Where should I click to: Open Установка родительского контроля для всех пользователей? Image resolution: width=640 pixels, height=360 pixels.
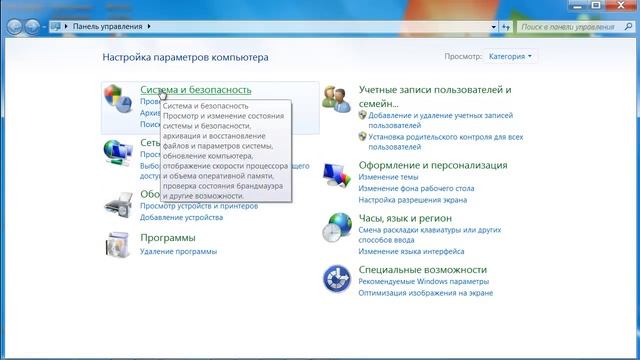(x=446, y=142)
